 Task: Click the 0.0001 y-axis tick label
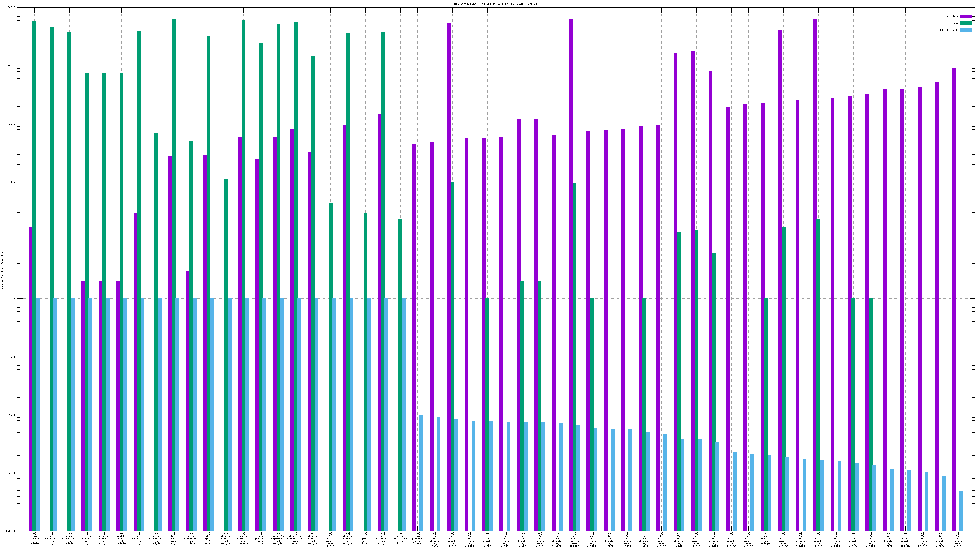point(11,531)
